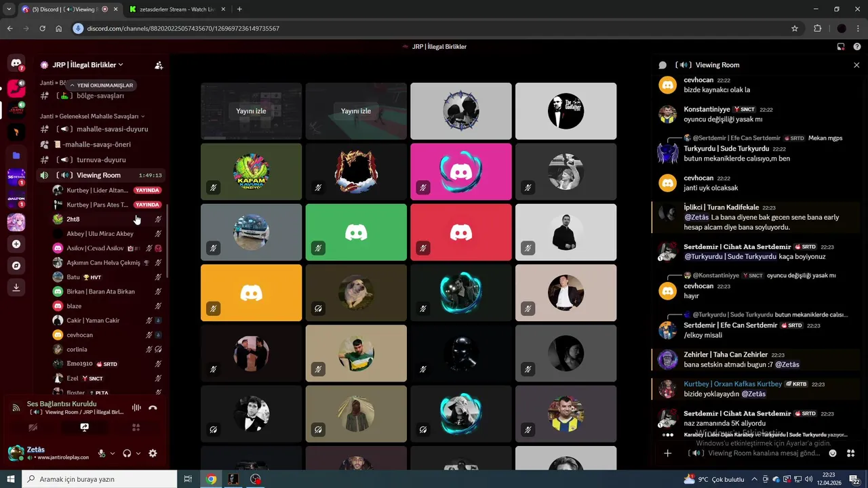
Task: Add a server with plus icon
Action: point(16,244)
